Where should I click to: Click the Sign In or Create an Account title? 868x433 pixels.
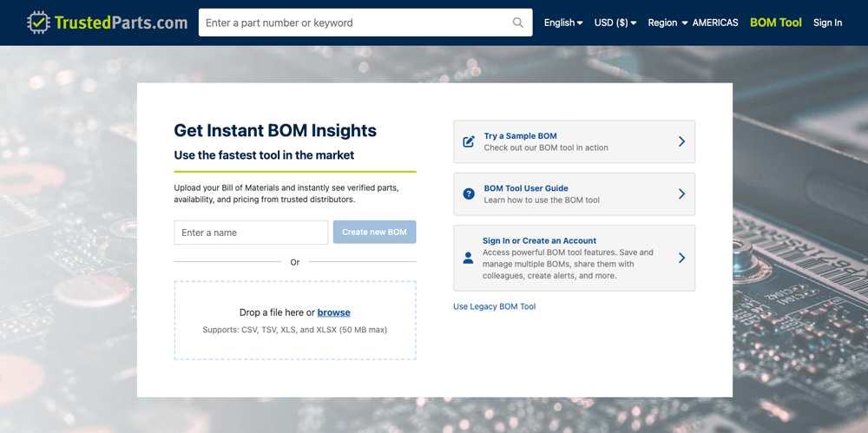pyautogui.click(x=539, y=241)
